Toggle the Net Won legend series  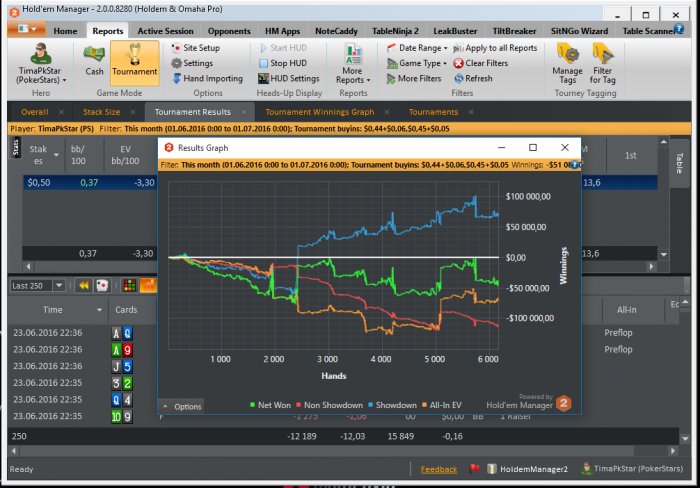click(270, 405)
